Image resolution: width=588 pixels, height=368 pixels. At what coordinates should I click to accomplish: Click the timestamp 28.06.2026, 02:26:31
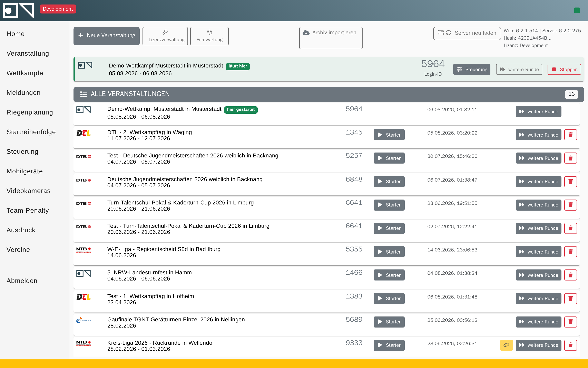pos(452,343)
